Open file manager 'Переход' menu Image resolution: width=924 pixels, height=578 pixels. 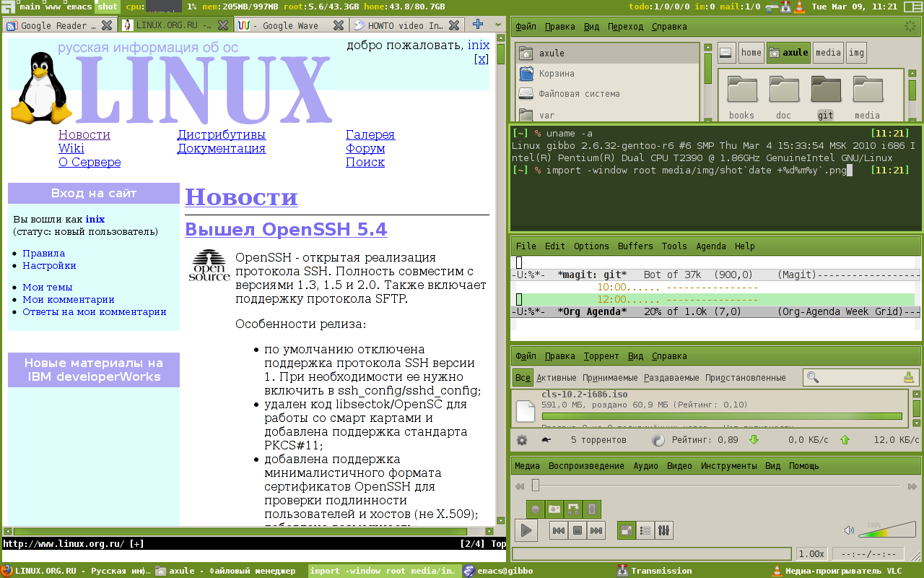(x=625, y=27)
